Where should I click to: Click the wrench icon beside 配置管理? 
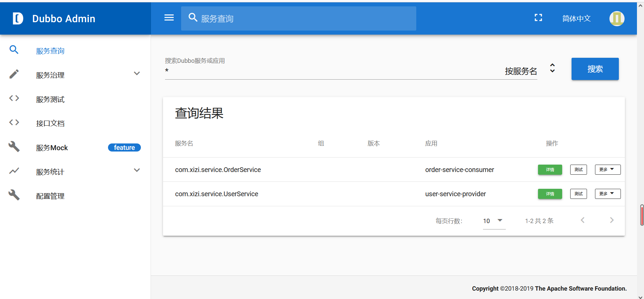coord(14,195)
